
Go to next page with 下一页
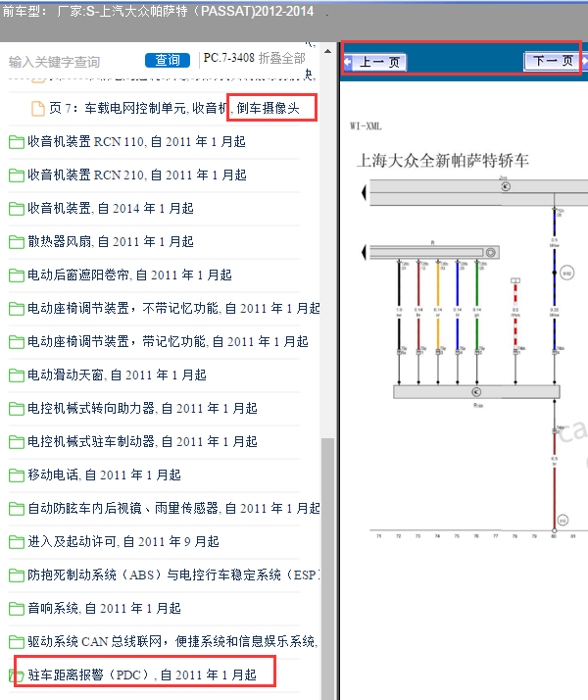click(x=553, y=60)
